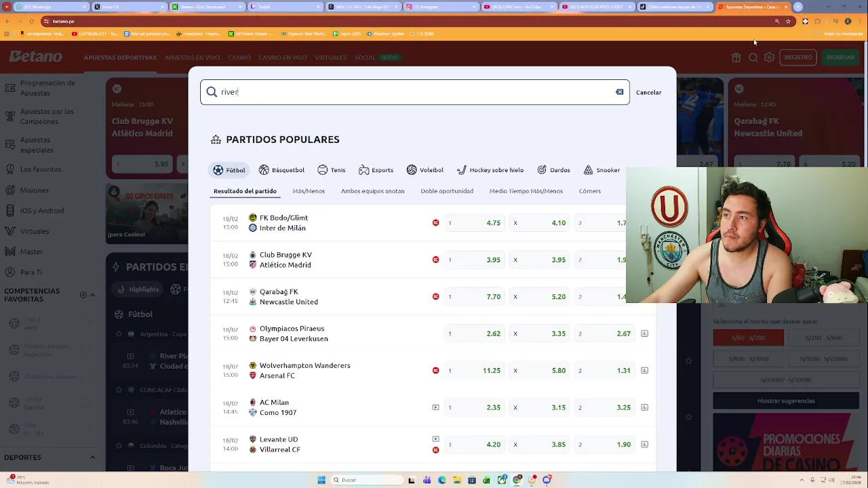Open Apuestas en Vivo menu
The image size is (868, 488).
coord(192,58)
